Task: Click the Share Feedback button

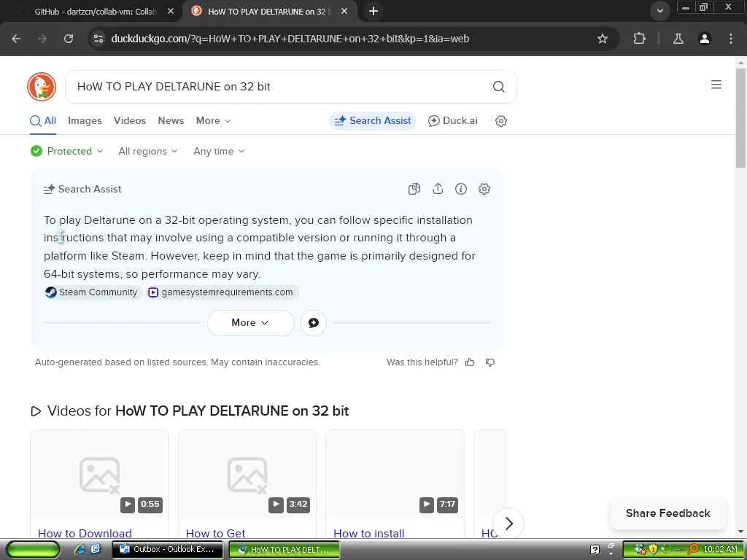Action: (667, 513)
